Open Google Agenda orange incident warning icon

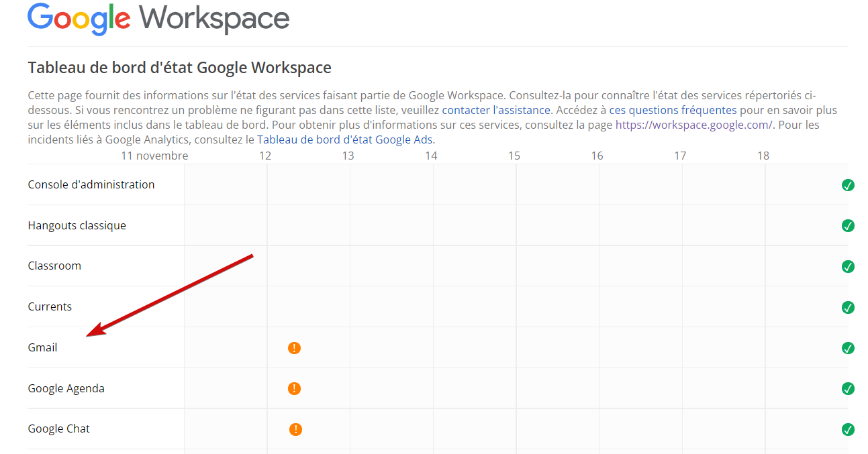point(294,388)
